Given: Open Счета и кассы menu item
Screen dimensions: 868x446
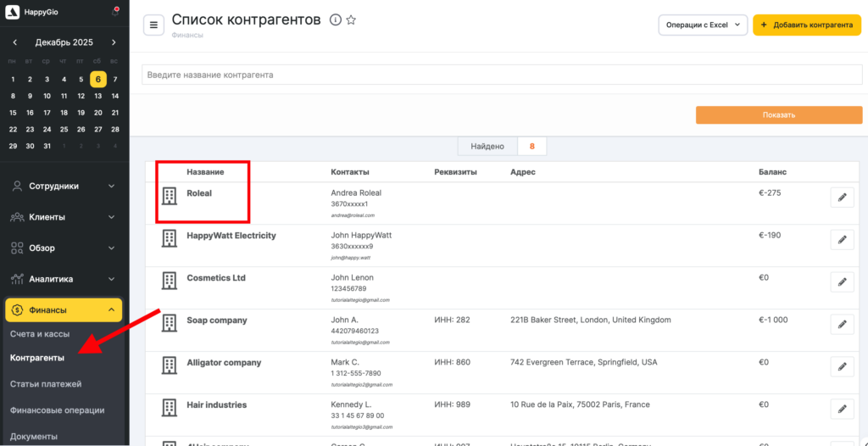Looking at the screenshot, I should pos(40,334).
